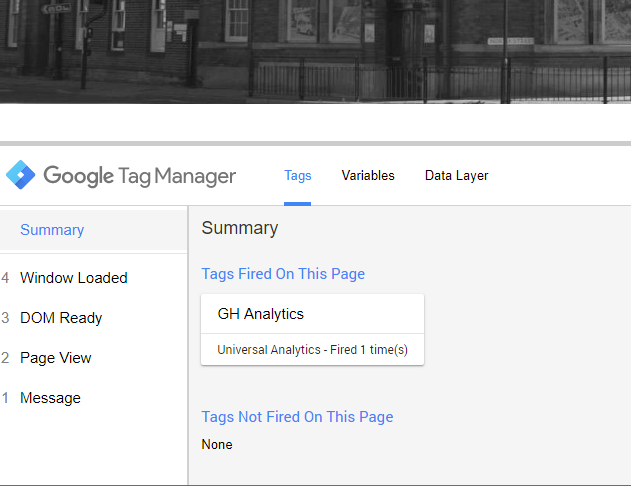Click the Google Tag Manager diamond logo icon
Viewport: 631px width, 486px height.
point(21,175)
